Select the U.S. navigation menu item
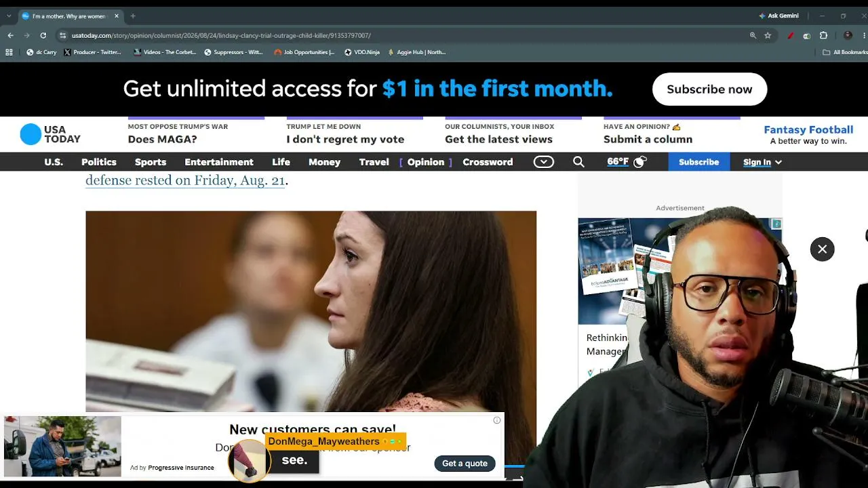This screenshot has height=488, width=868. (x=54, y=162)
